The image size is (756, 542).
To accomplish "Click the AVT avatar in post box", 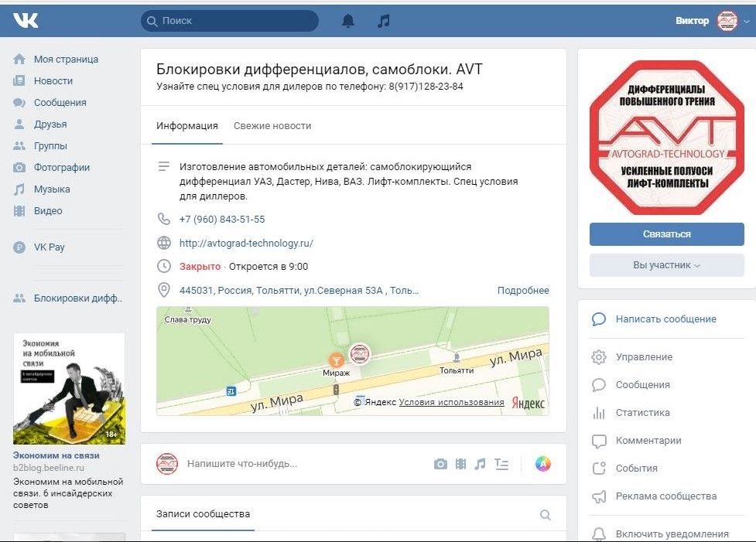I will [x=167, y=464].
